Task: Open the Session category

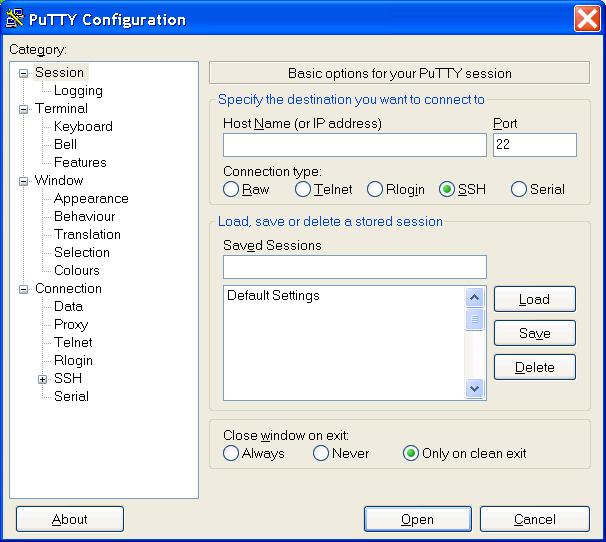Action: (59, 72)
